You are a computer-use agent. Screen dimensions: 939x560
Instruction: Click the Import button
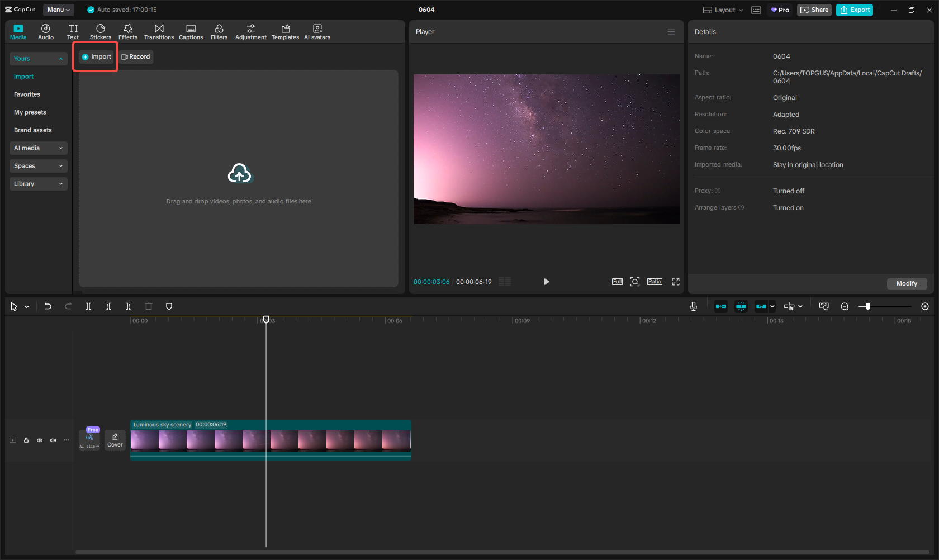coord(95,56)
